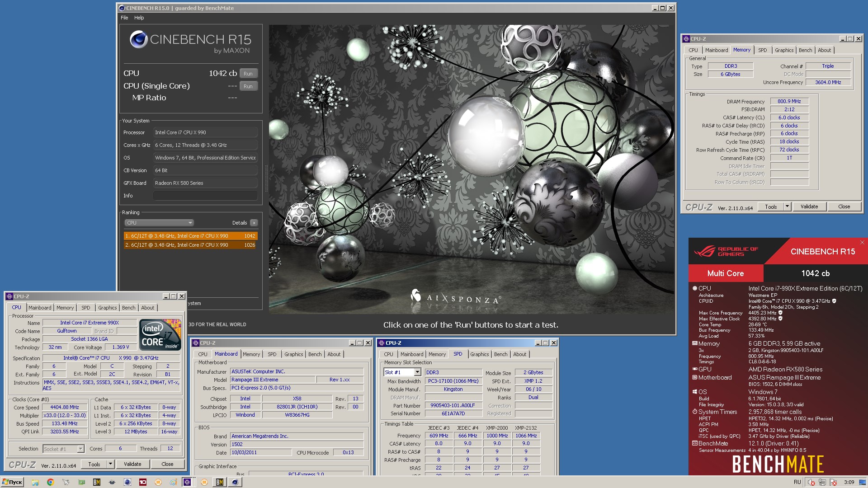
Task: Click the taskbar clock showing 3:09
Action: [x=849, y=482]
